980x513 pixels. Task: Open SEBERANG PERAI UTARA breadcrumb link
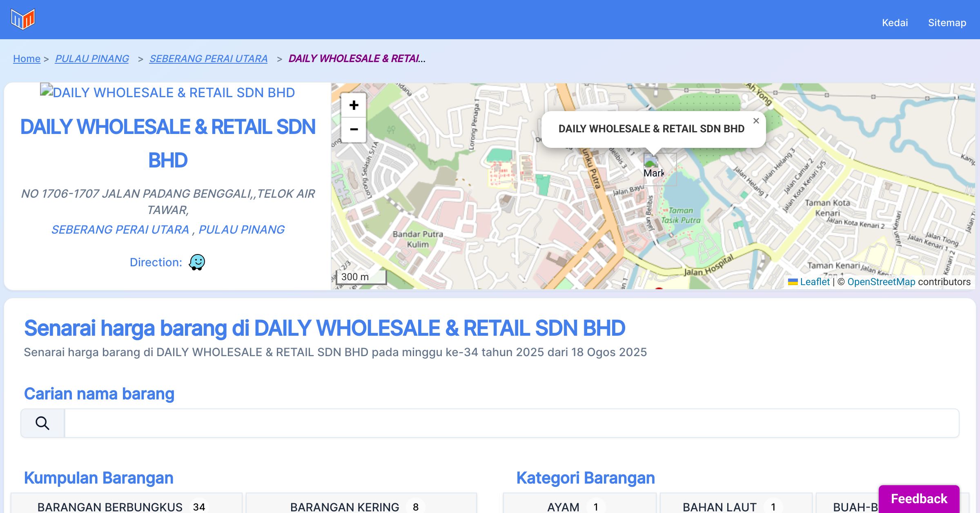208,59
